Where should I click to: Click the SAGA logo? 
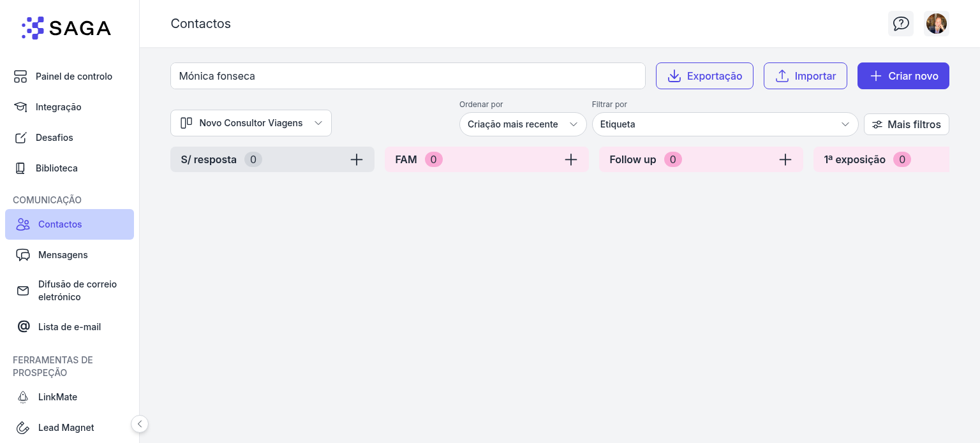pyautogui.click(x=66, y=28)
